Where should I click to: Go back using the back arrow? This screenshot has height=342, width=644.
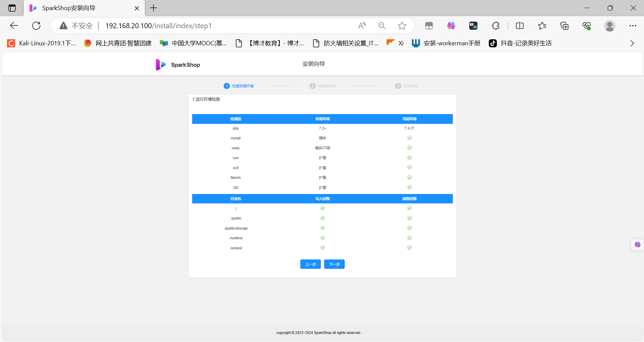[14, 26]
